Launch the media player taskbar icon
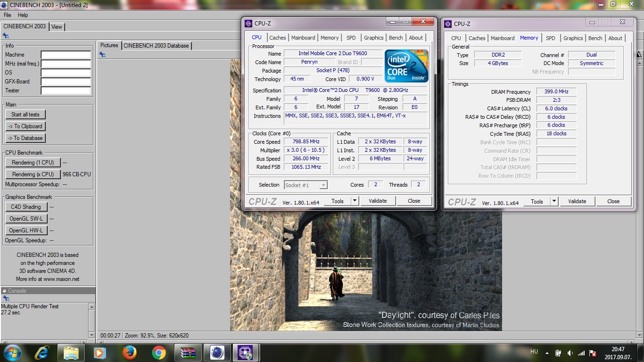Screen dimensions: 644x362 click(x=100, y=353)
